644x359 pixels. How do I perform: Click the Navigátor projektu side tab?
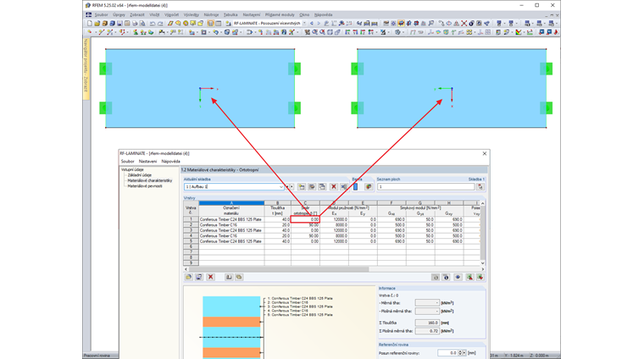(86, 69)
